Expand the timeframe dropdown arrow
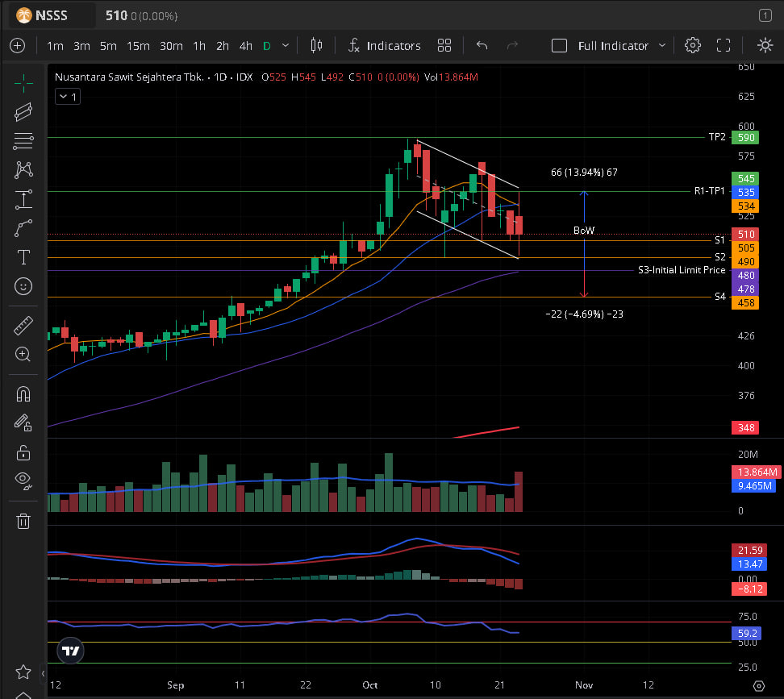The image size is (784, 699). tap(286, 46)
